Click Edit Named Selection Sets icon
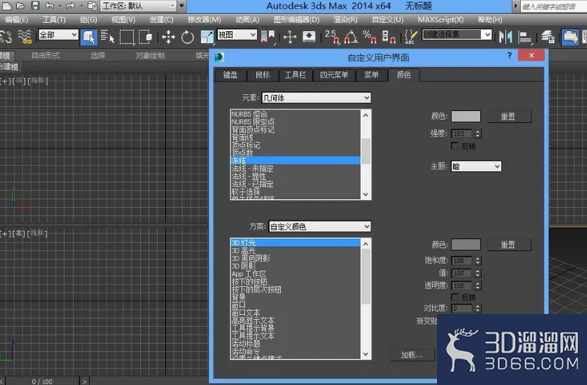Viewport: 587px width, 385px height. pyautogui.click(x=411, y=37)
